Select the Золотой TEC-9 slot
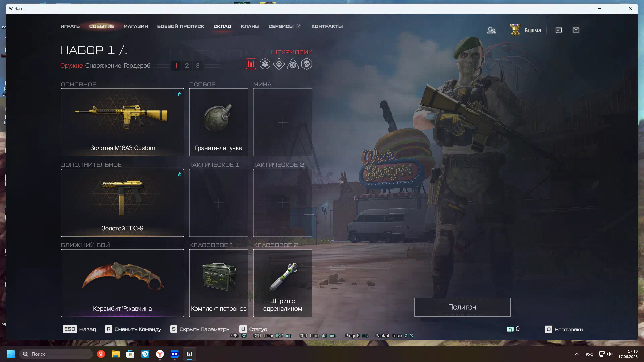 click(x=122, y=203)
